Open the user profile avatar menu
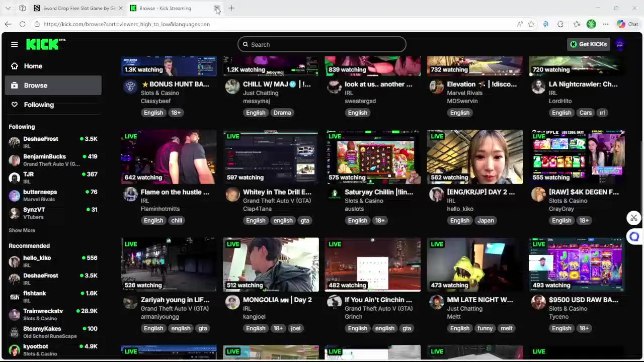 [x=620, y=44]
